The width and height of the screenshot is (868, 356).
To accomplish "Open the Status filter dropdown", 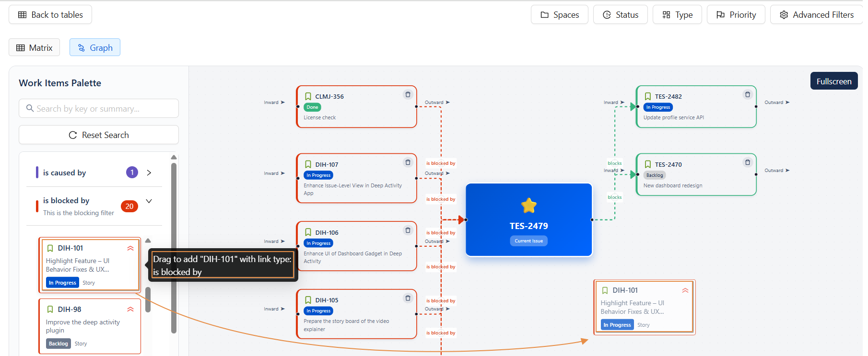I will [620, 15].
